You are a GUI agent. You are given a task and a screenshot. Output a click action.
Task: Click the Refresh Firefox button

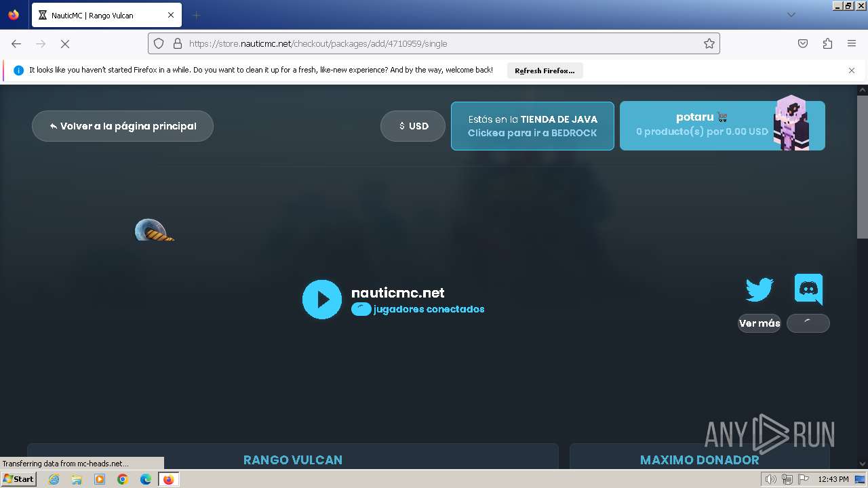[545, 70]
